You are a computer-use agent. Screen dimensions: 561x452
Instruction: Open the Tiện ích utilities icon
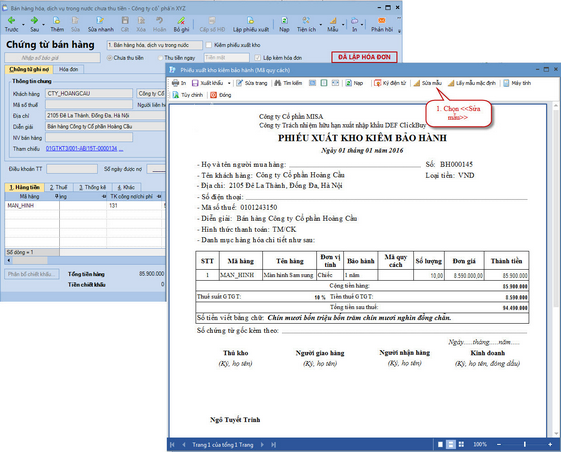click(306, 21)
